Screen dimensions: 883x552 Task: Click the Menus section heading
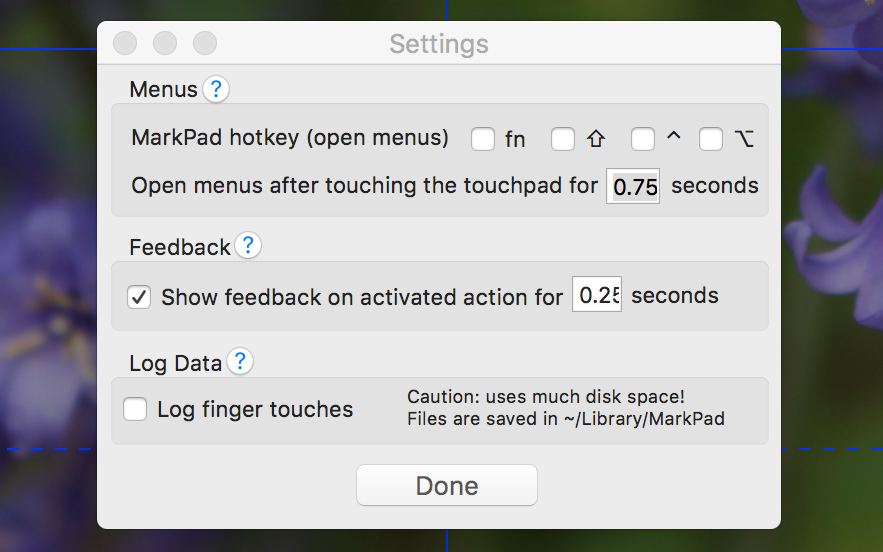point(163,90)
